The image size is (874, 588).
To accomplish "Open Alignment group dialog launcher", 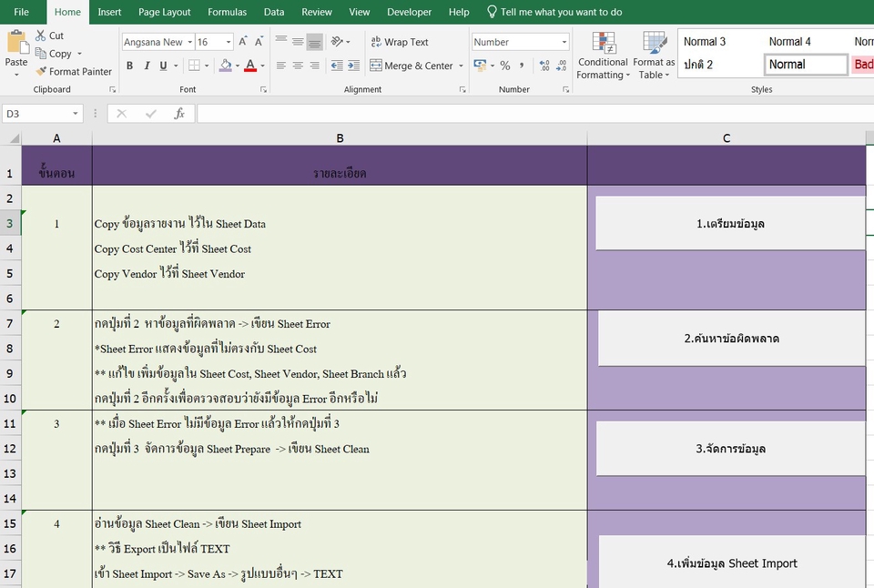I will click(462, 89).
